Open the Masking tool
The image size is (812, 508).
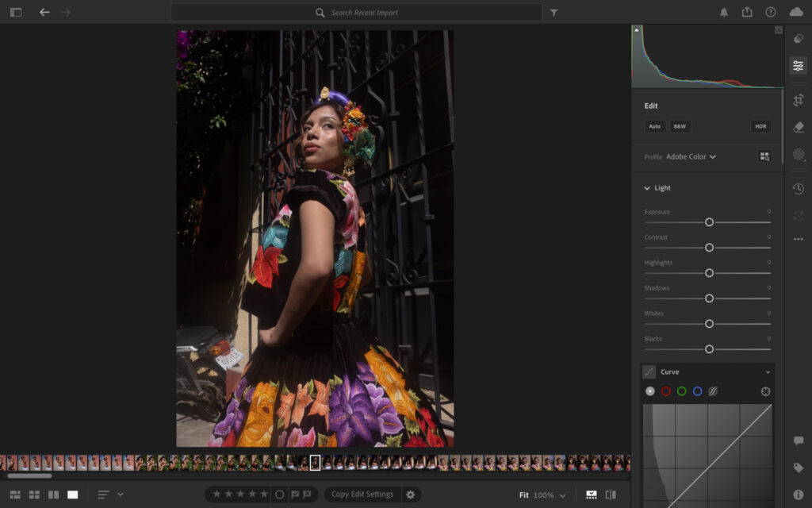click(x=798, y=155)
